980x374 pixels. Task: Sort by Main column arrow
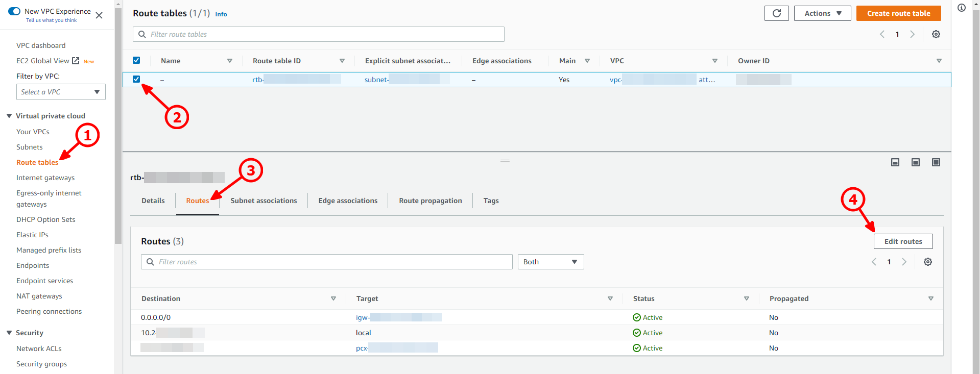587,61
